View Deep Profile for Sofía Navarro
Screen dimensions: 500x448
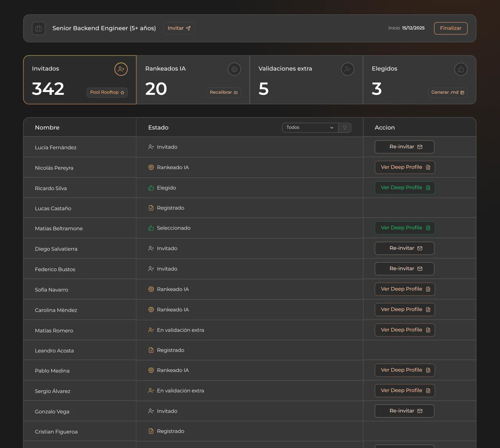point(405,289)
